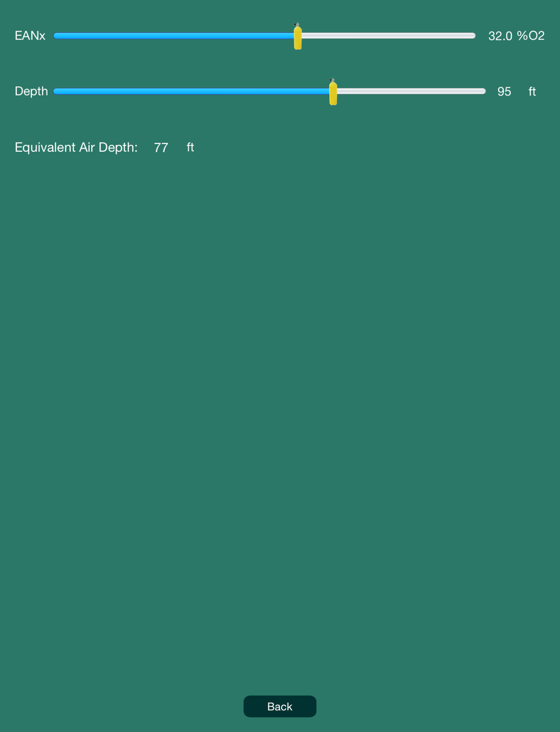Tap the EANx label

click(30, 35)
